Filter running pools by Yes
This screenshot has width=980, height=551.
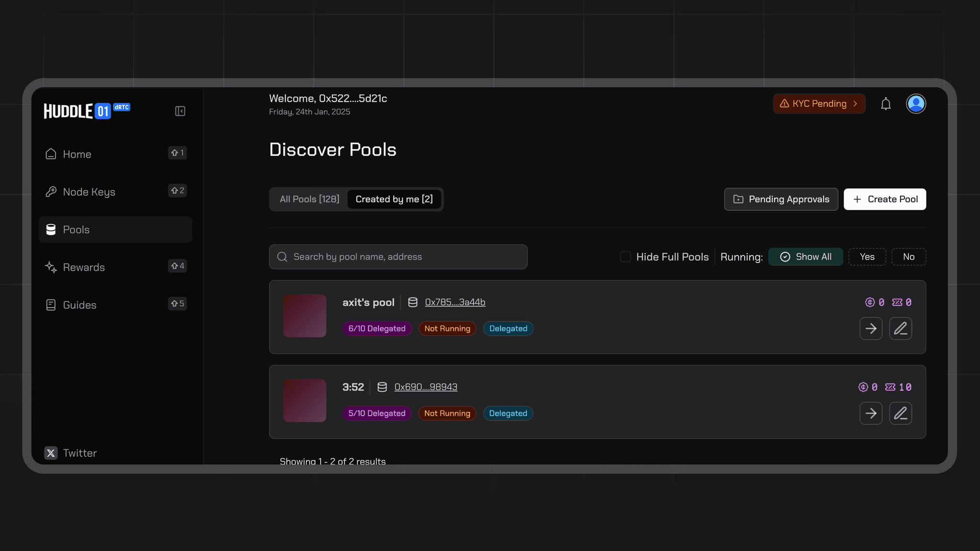[x=867, y=257]
